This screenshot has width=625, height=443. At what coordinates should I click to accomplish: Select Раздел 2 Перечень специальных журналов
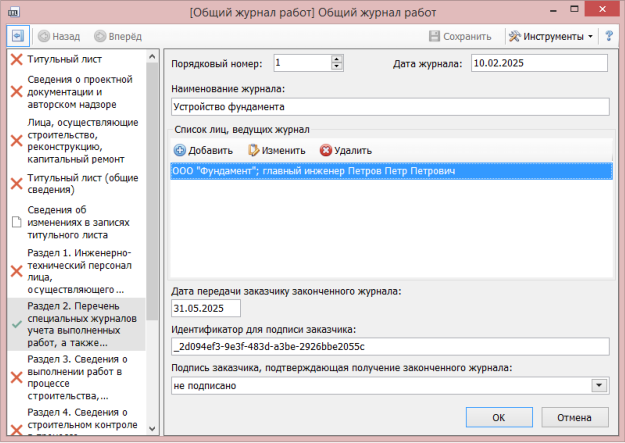pos(76,324)
